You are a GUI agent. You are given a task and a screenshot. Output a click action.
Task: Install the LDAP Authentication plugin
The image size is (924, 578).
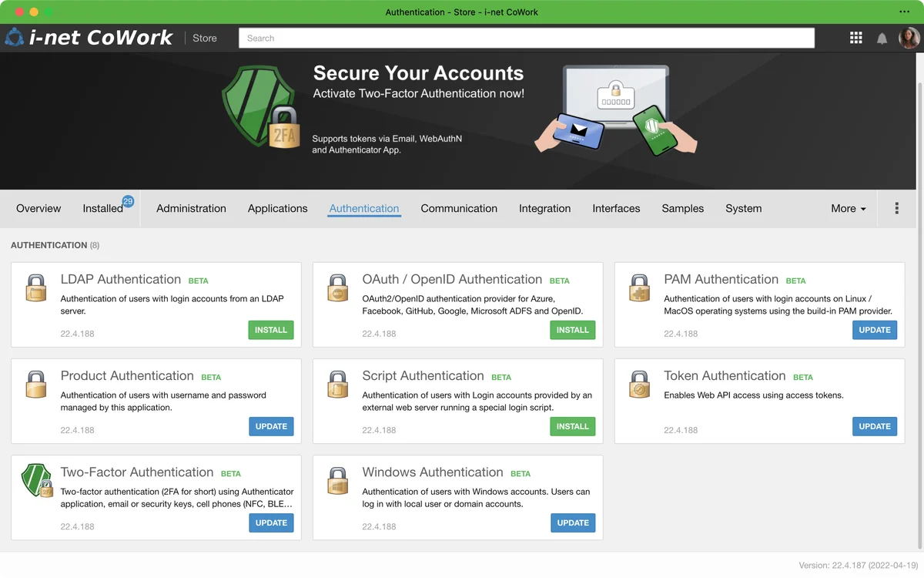(x=271, y=330)
